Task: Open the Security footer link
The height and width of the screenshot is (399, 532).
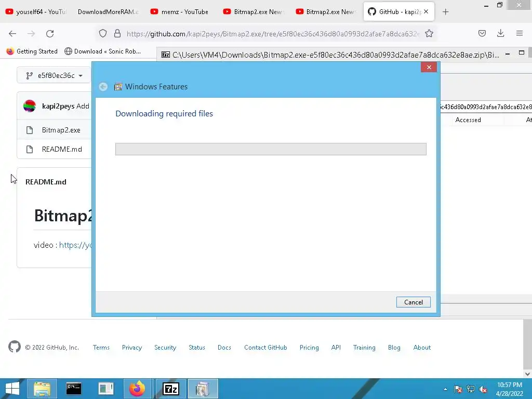Action: (165, 348)
